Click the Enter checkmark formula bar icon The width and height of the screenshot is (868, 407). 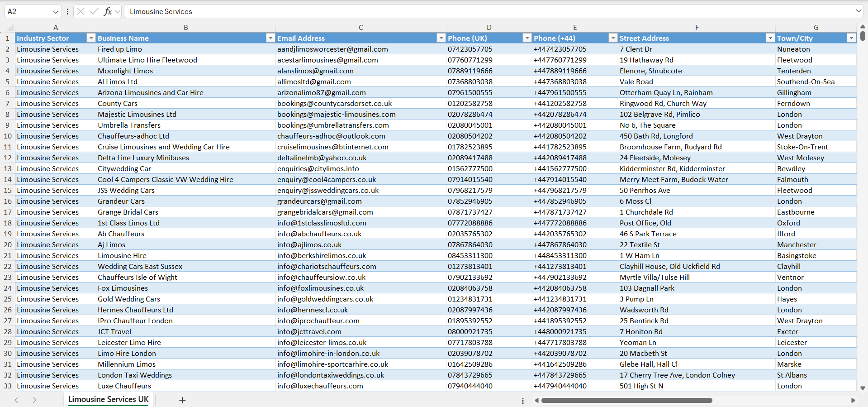94,11
